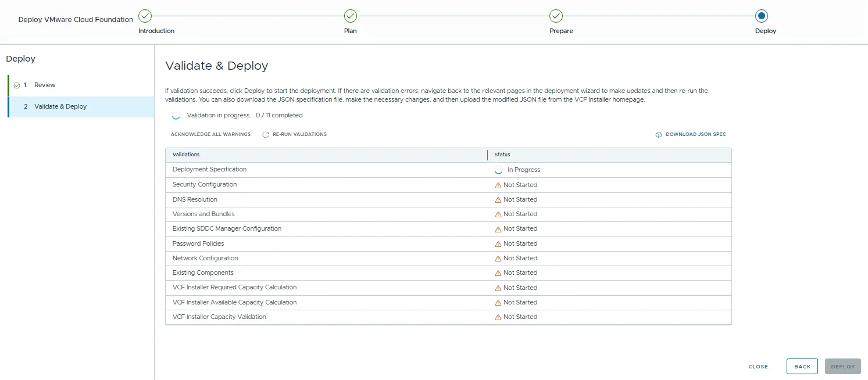Click the download JSON spec cloud icon
The height and width of the screenshot is (380, 868).
coord(659,135)
